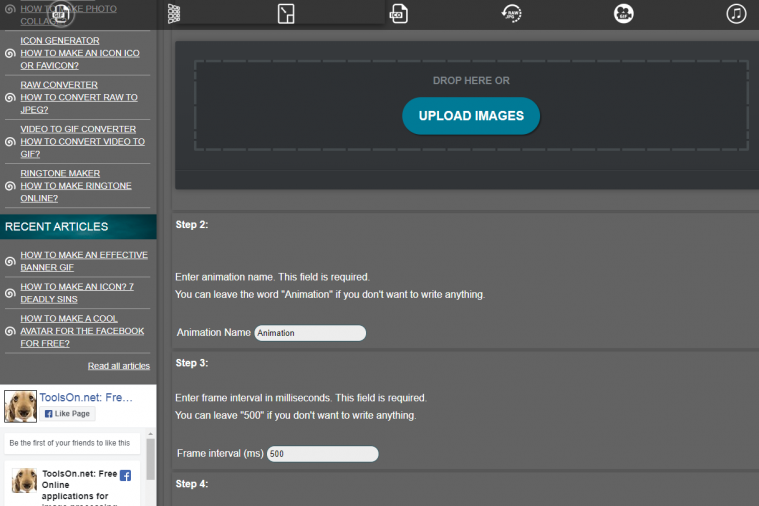Open How to convert RAW to JPEG link
Screen dimensions: 759x506
(79, 103)
